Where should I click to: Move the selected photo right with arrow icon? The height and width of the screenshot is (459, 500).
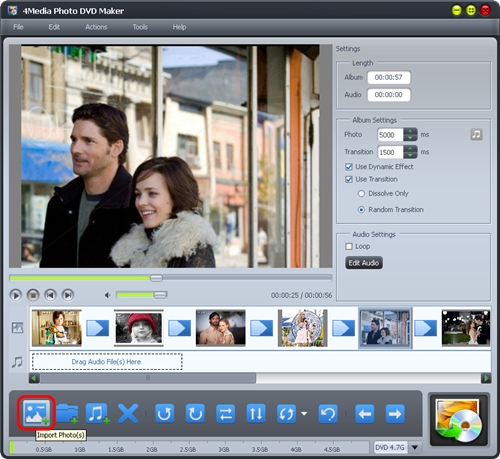395,414
